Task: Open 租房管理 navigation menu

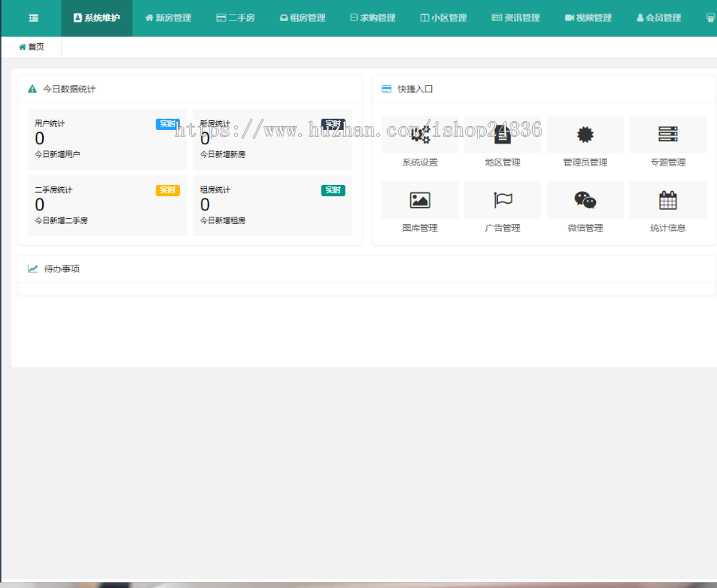Action: [x=303, y=18]
